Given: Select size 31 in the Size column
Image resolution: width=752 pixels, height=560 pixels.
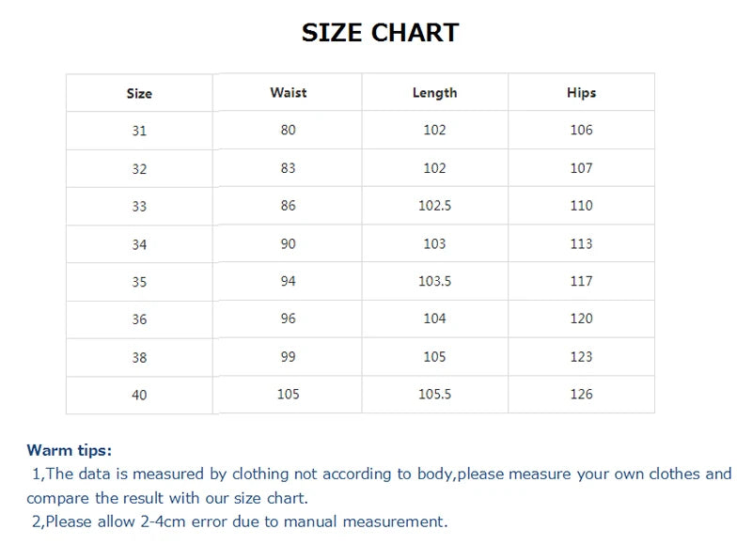Looking at the screenshot, I should 139,132.
